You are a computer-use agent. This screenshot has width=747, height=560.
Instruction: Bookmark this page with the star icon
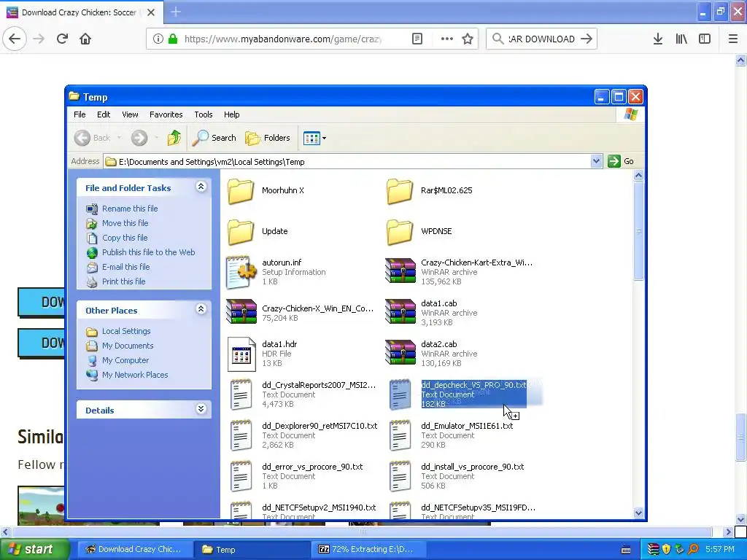click(x=468, y=39)
